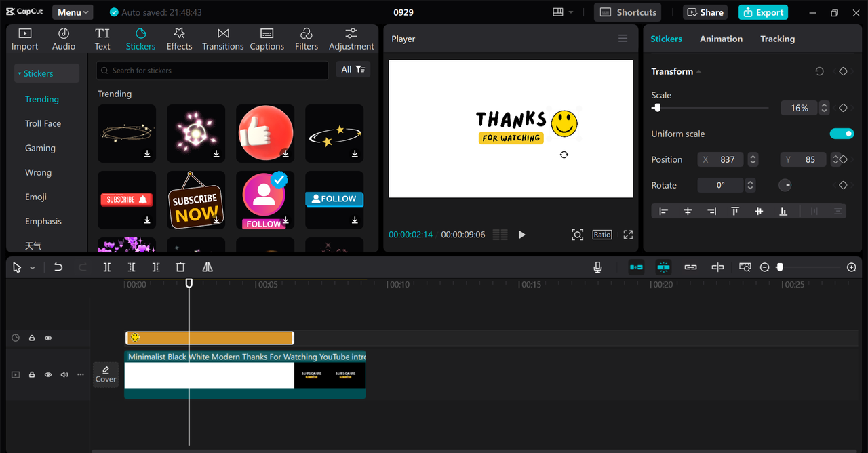Click the Rotate dial knob
The image size is (868, 453).
click(785, 185)
